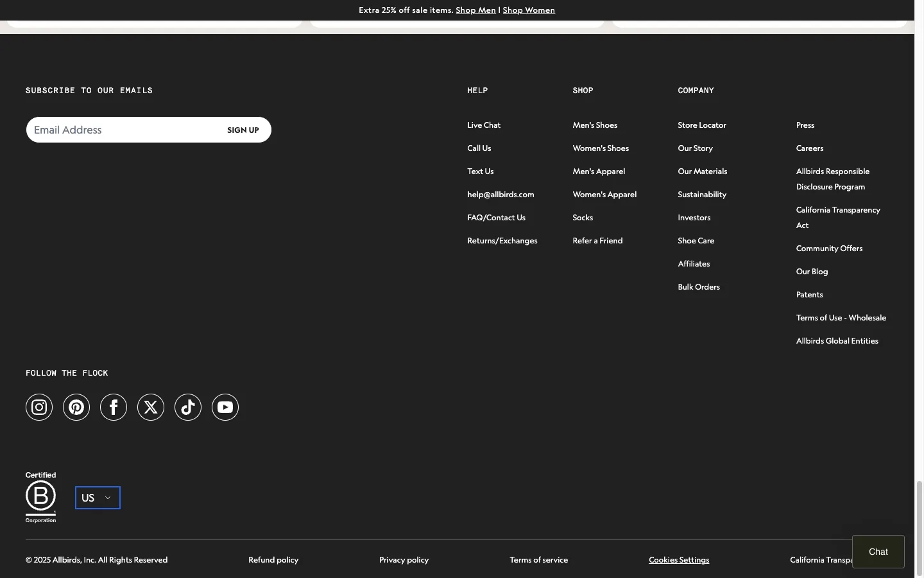Open Cookies Settings link
The height and width of the screenshot is (578, 924).
point(679,560)
